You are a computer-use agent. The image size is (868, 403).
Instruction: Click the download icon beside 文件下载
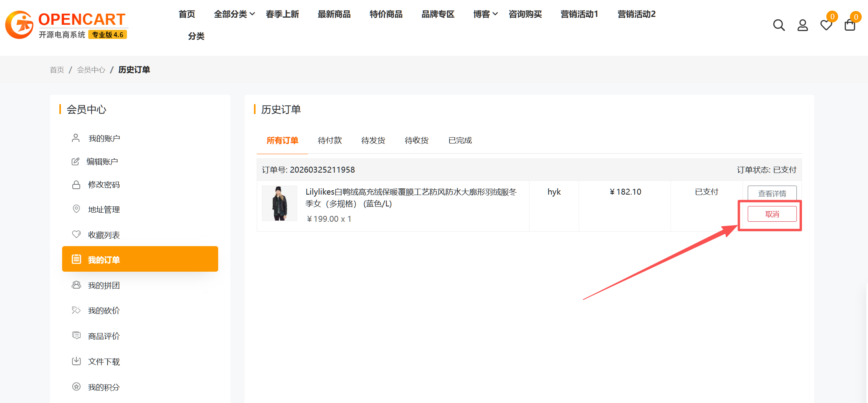coord(76,361)
